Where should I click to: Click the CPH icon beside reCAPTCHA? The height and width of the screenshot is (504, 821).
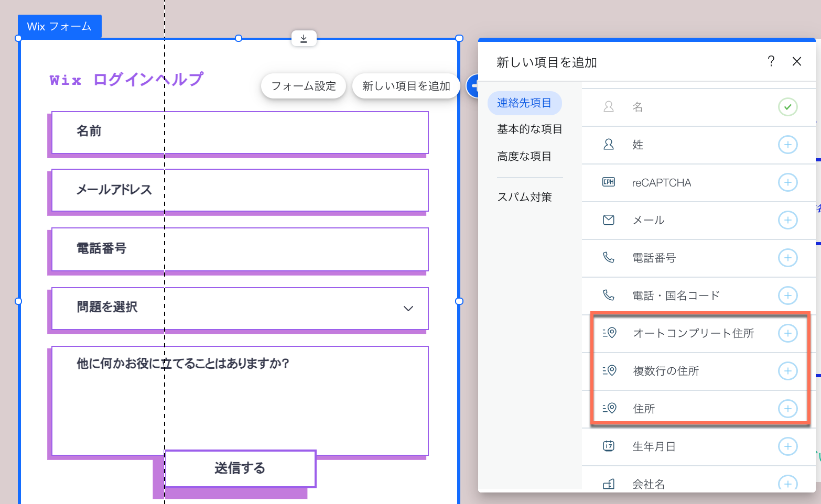[609, 182]
